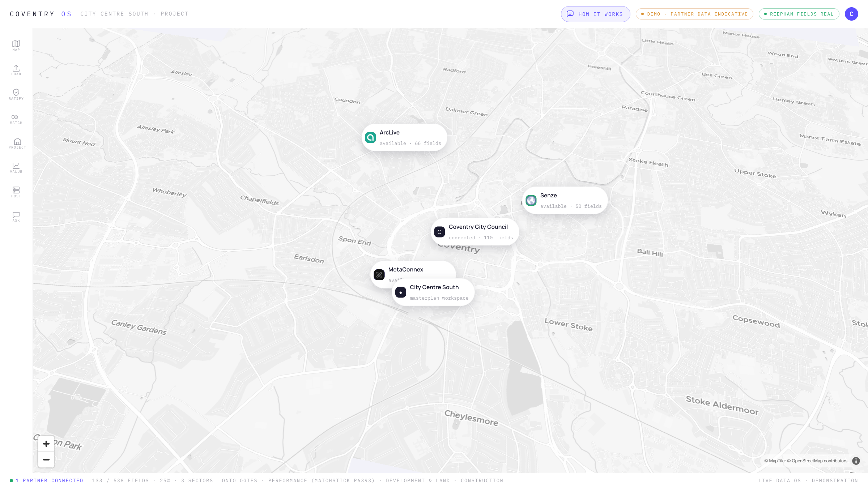This screenshot has width=868, height=488.
Task: Click the How It Works button
Action: point(595,14)
